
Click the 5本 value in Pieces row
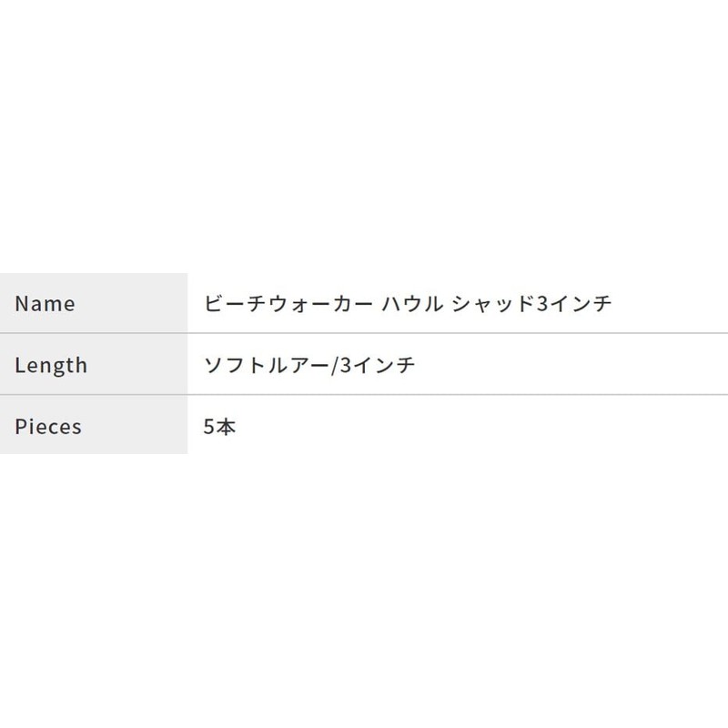pyautogui.click(x=219, y=427)
